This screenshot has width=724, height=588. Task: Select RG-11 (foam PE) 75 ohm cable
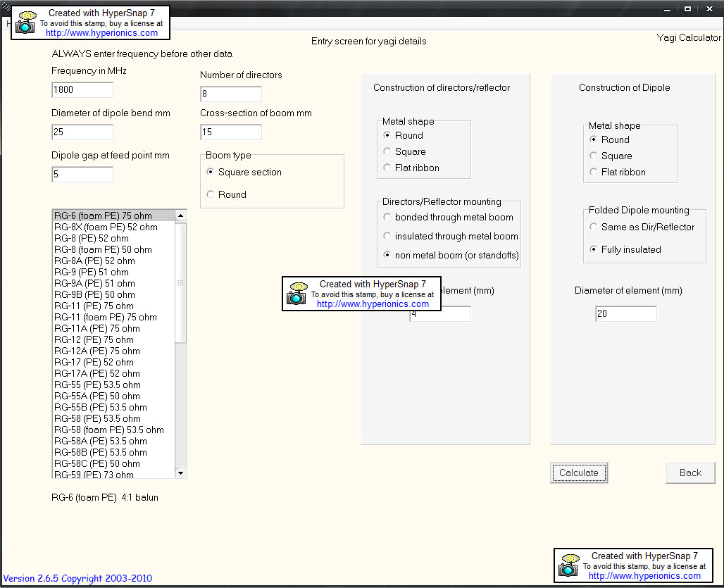click(113, 317)
